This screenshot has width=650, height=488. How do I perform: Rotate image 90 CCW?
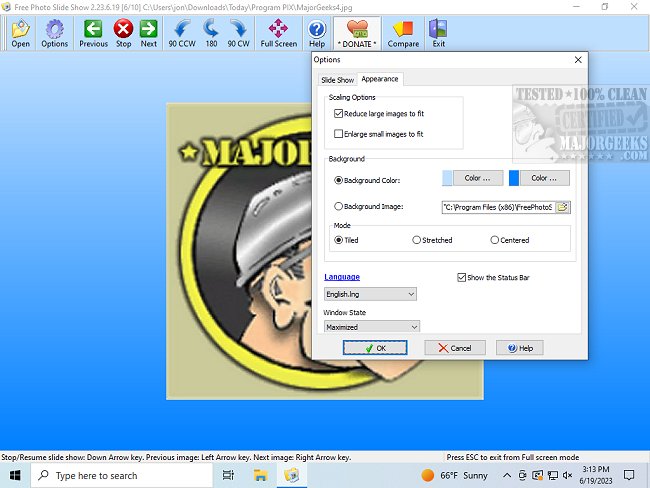tap(183, 32)
